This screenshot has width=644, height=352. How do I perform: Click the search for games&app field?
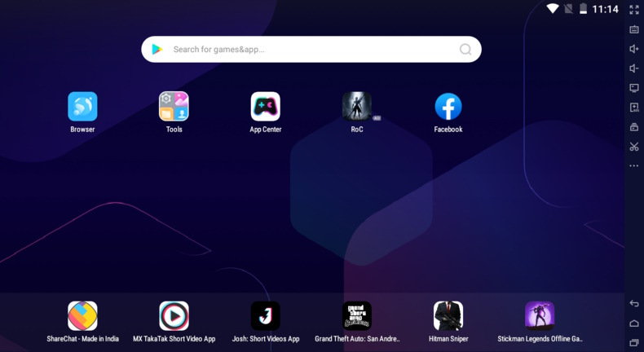tap(311, 49)
